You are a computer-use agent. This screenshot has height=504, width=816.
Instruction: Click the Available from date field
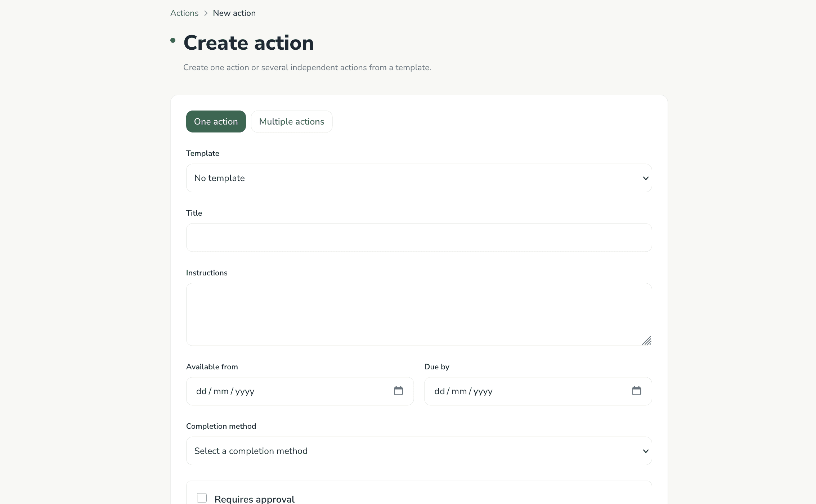300,391
